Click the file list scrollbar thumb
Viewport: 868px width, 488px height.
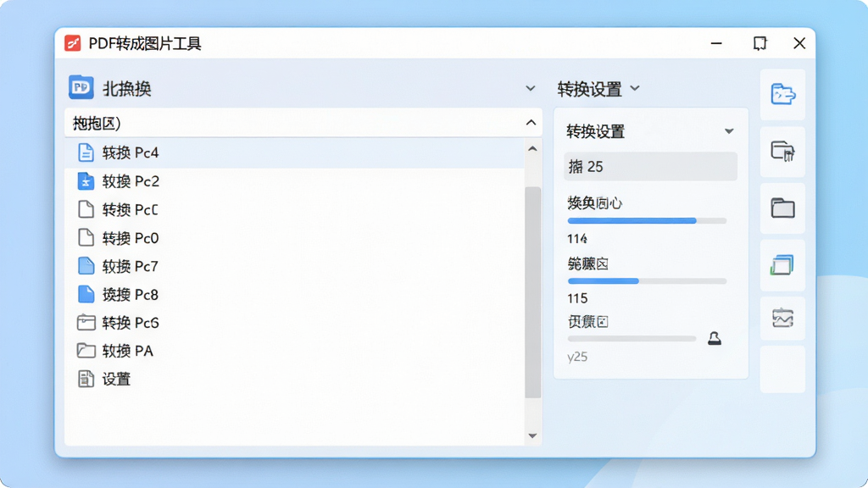(532, 292)
